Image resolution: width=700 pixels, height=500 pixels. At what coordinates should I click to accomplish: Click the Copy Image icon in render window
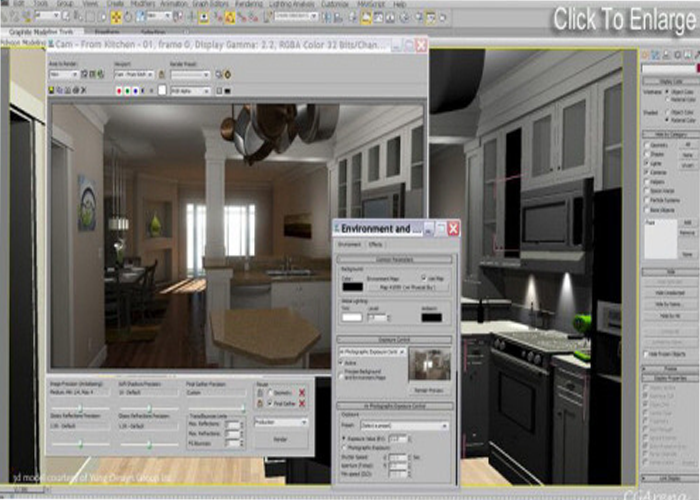[59, 91]
